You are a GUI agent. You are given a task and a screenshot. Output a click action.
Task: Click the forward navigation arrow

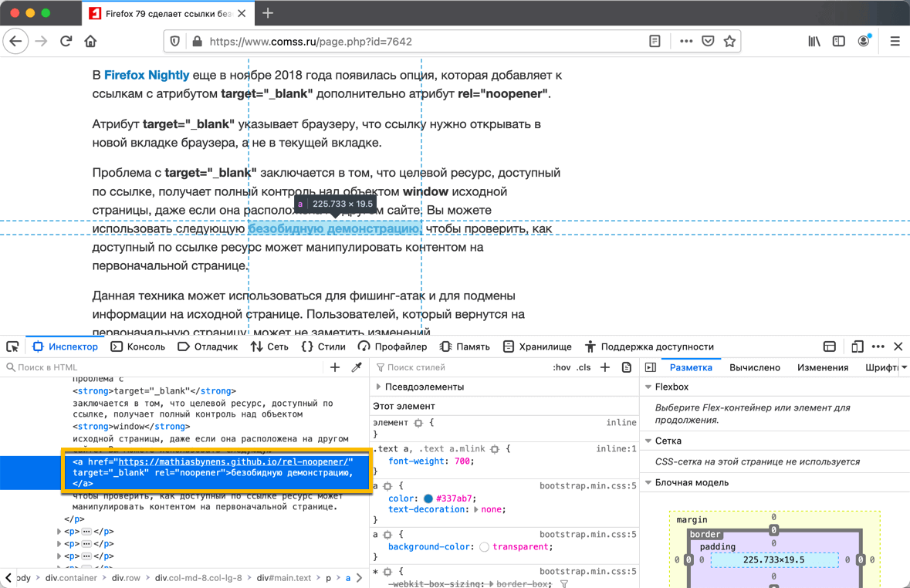point(41,41)
